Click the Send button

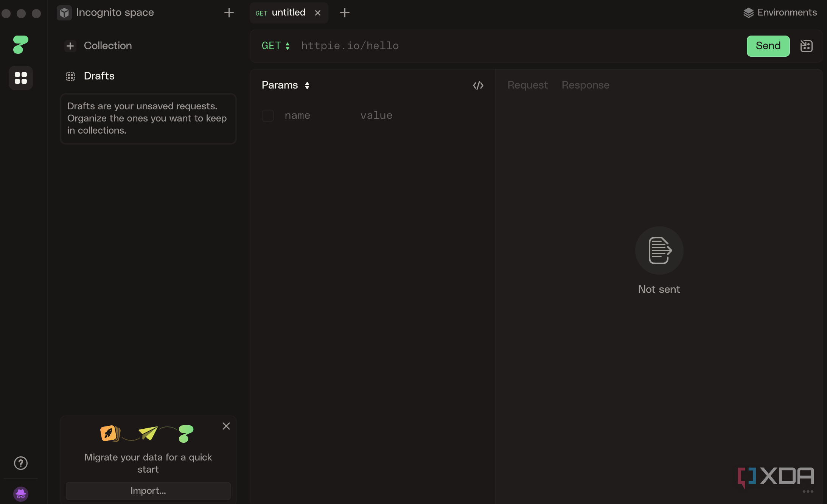[768, 46]
